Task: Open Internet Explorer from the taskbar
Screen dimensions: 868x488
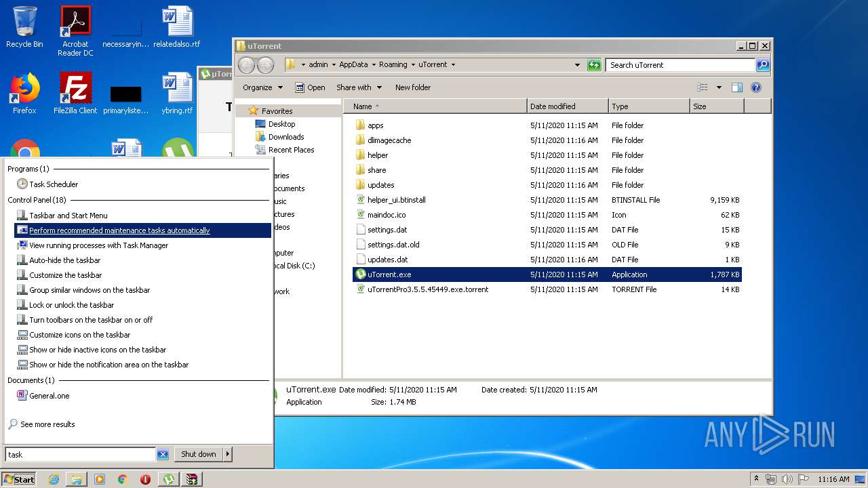Action: click(54, 479)
